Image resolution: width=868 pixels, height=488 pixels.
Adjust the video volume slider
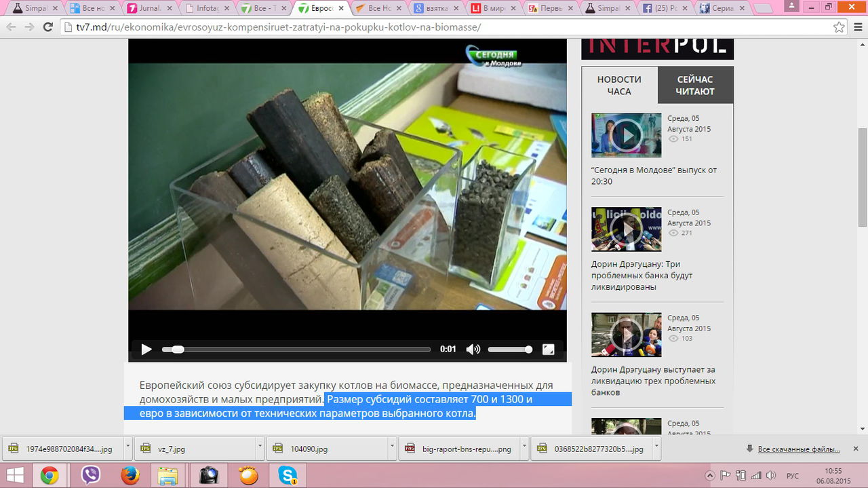coord(510,350)
